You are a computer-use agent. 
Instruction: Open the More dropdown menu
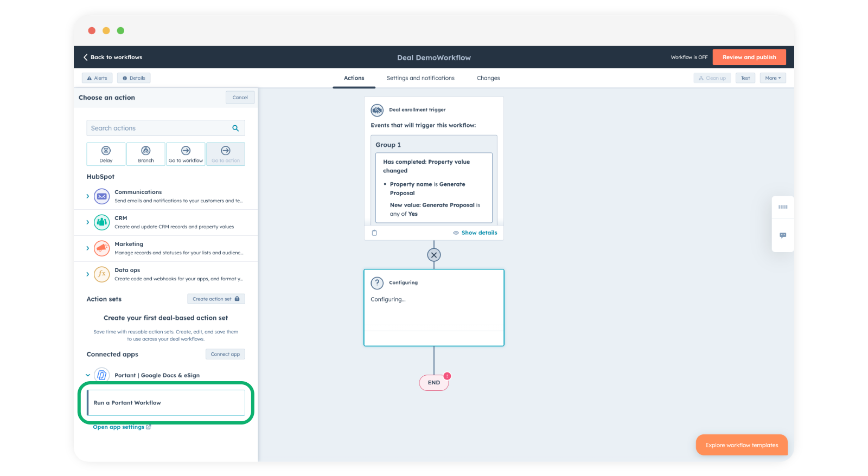tap(773, 78)
